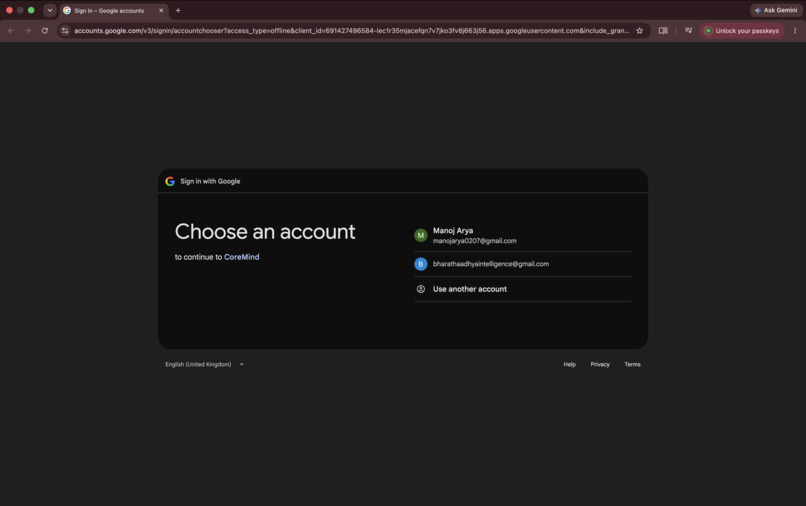
Task: Open the CoreMind link
Action: click(242, 257)
